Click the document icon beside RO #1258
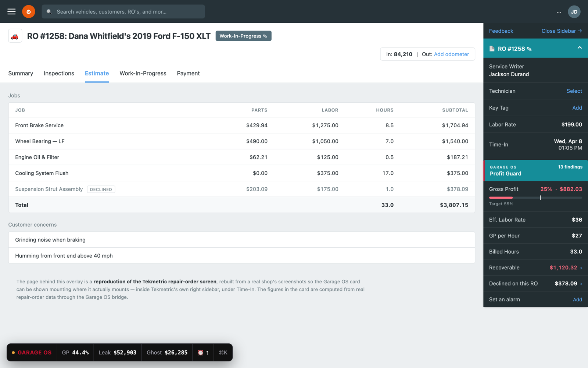The image size is (588, 368). [492, 49]
